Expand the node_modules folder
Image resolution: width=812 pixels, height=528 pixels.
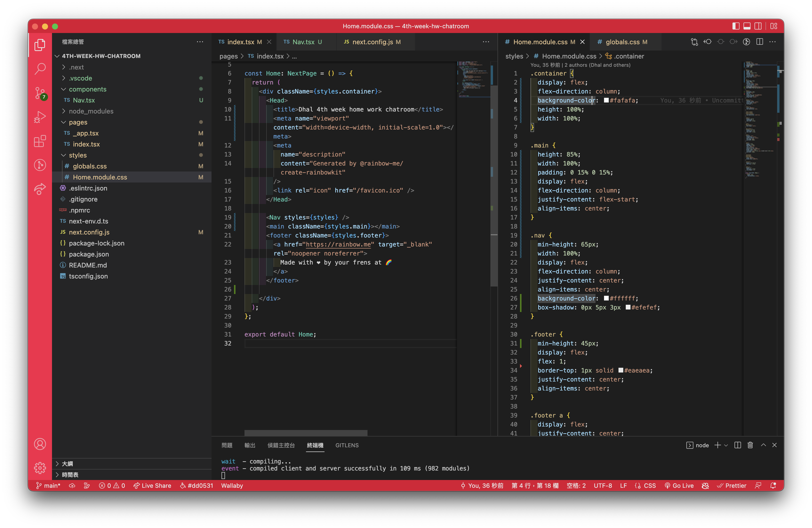(91, 111)
